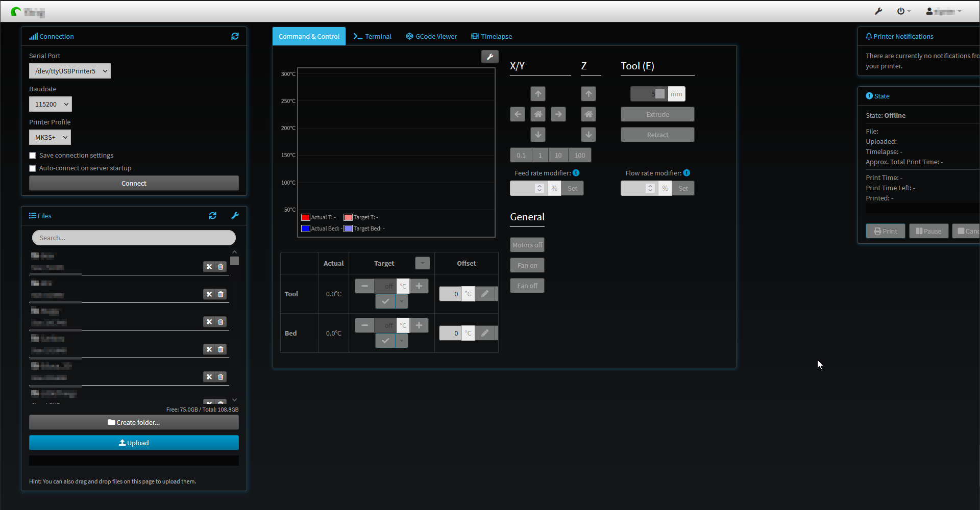The height and width of the screenshot is (510, 980).
Task: Home the X/Y axes
Action: (538, 114)
